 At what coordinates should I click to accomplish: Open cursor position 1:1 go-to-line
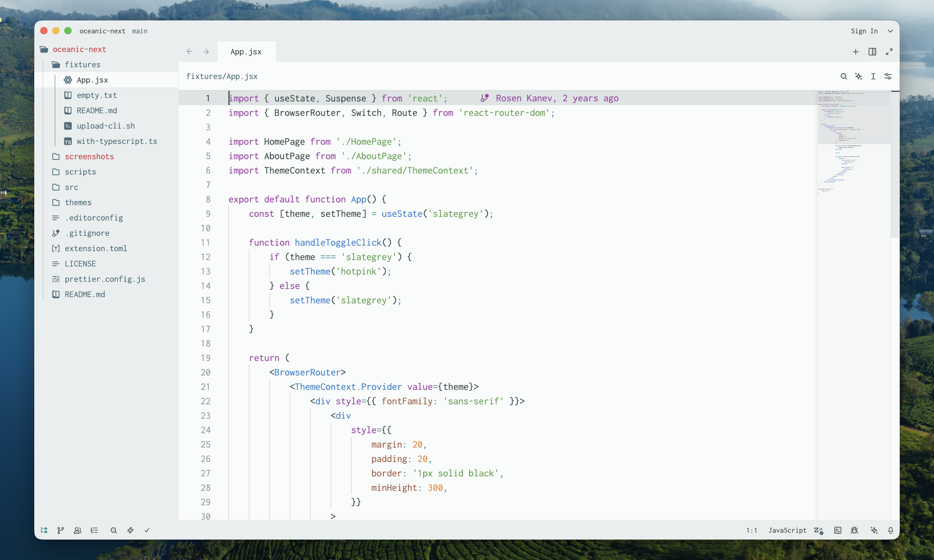click(751, 530)
